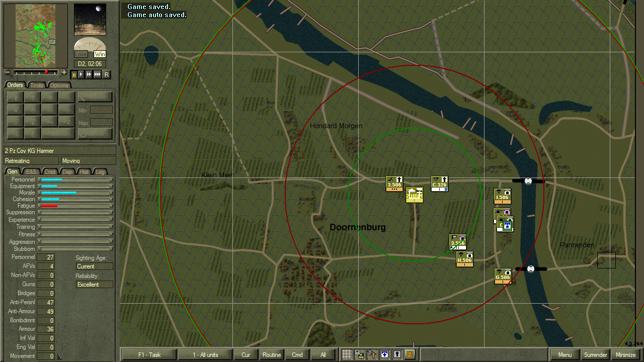Set game speed to very fast (triple arrow)
This screenshot has height=362, width=644.
[98, 74]
